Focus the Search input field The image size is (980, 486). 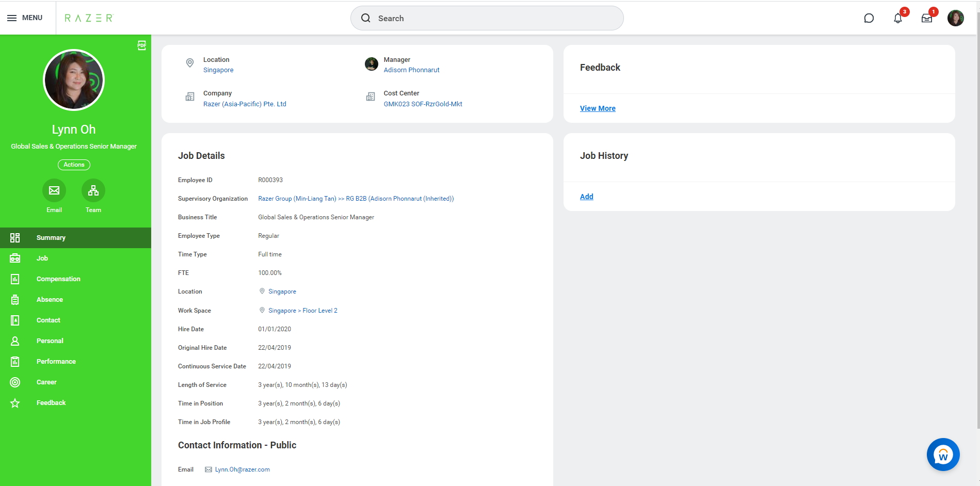point(487,18)
